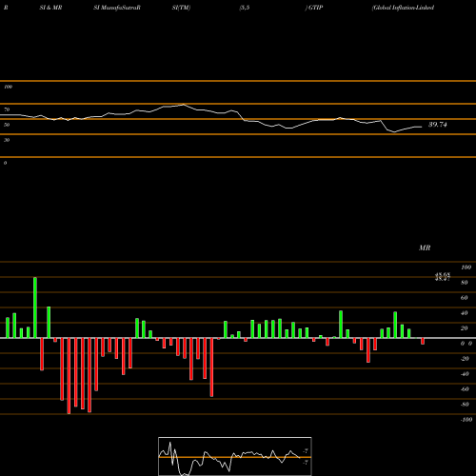Click the -60 label on MR axis
The width and height of the screenshot is (476, 476).
tap(465, 389)
